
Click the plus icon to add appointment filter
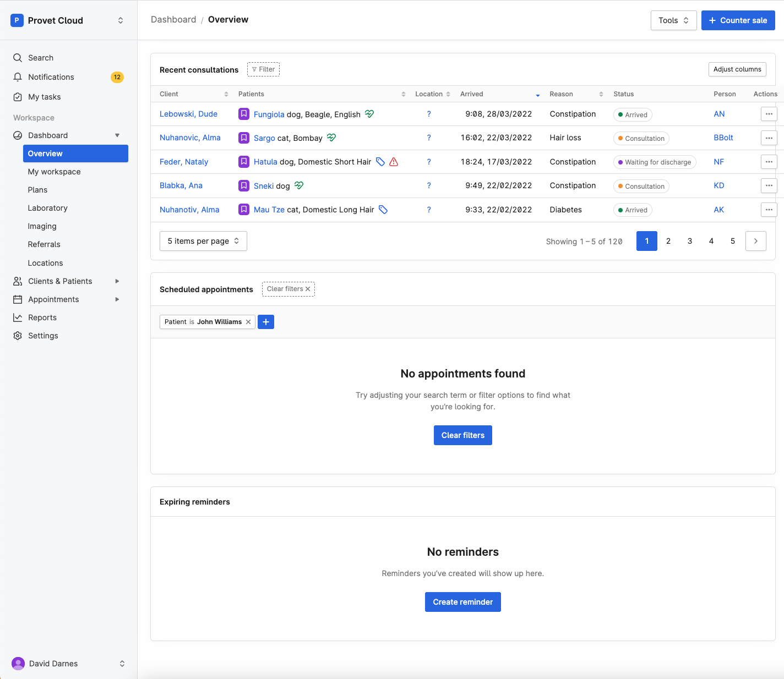tap(266, 322)
